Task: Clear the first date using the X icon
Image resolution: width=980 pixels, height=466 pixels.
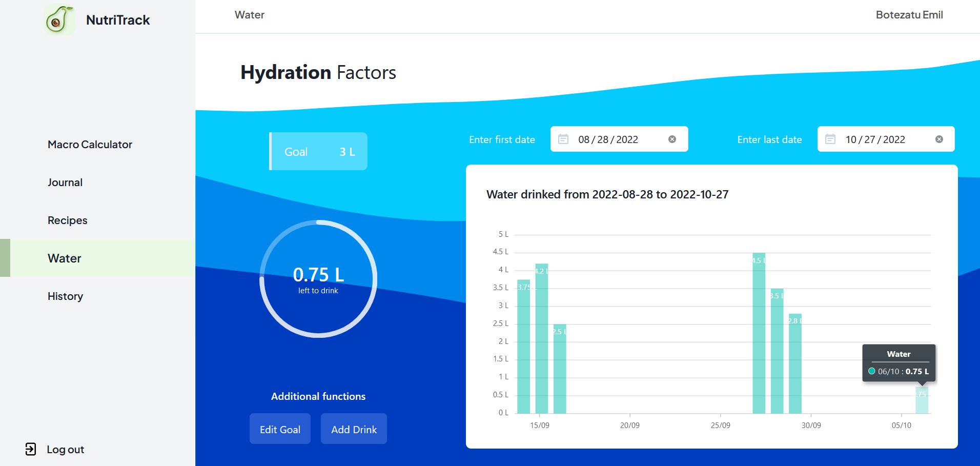Action: [x=672, y=139]
